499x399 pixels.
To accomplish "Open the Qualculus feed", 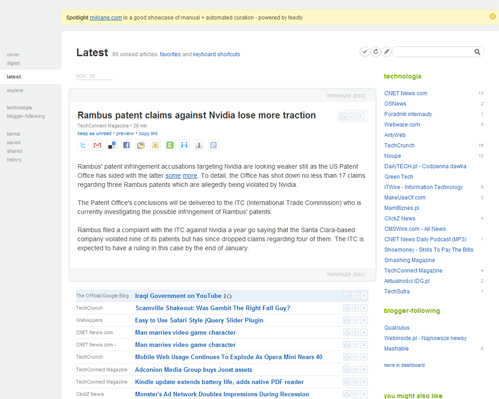I will click(x=397, y=328).
